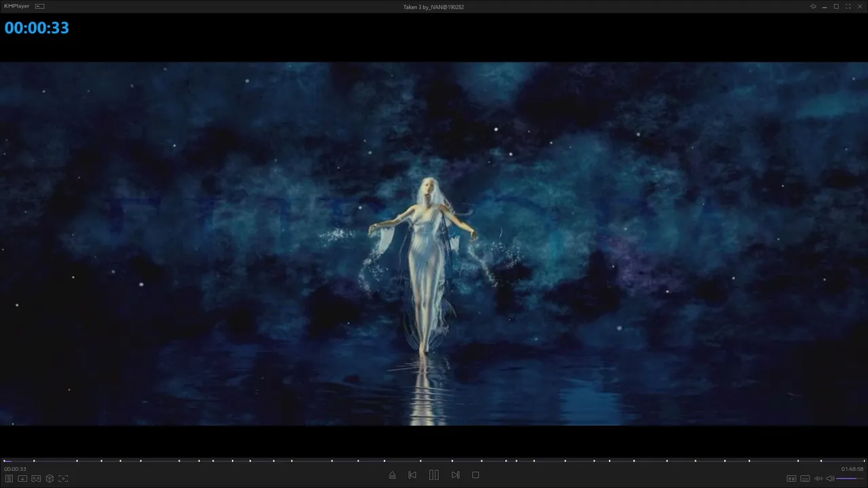The image size is (868, 488).
Task: Click the title 'Taken 3 by_IVAN@190282'
Action: tap(433, 7)
